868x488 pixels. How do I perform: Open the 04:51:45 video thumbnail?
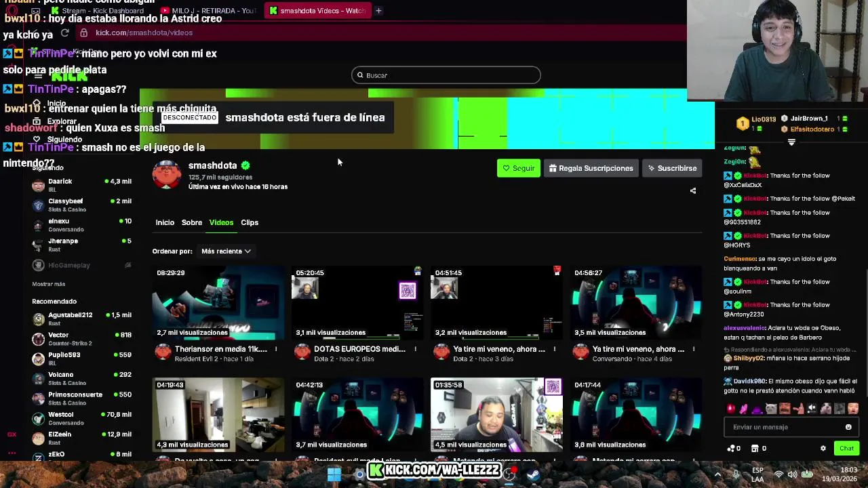pos(496,302)
